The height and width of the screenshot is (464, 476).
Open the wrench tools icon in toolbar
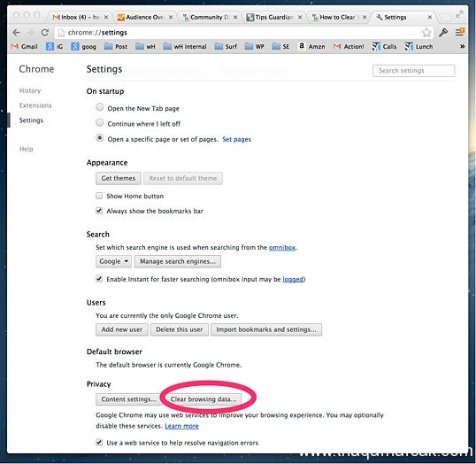[443, 32]
